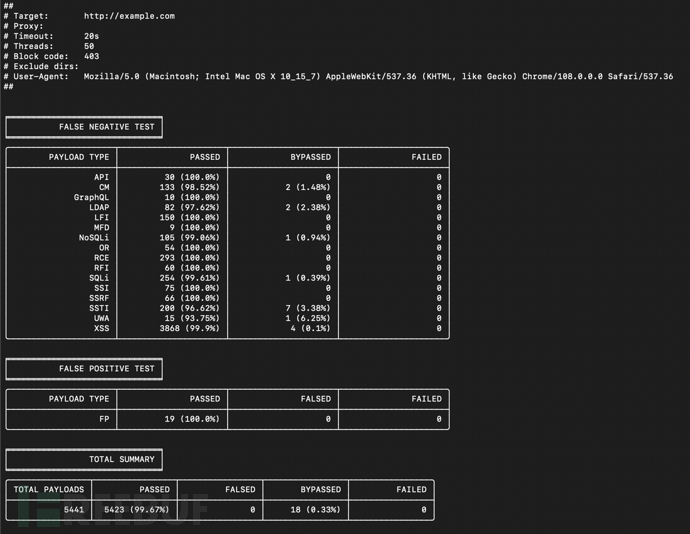
Task: Click the API payload type row label
Action: [x=101, y=177]
